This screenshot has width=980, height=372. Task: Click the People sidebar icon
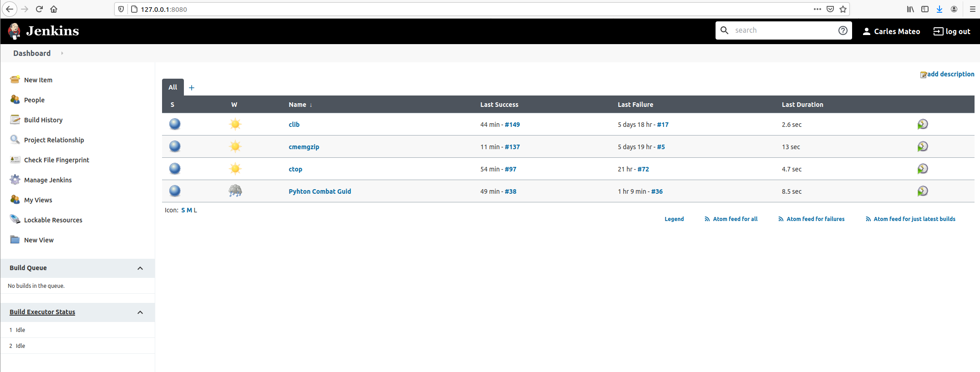[15, 100]
